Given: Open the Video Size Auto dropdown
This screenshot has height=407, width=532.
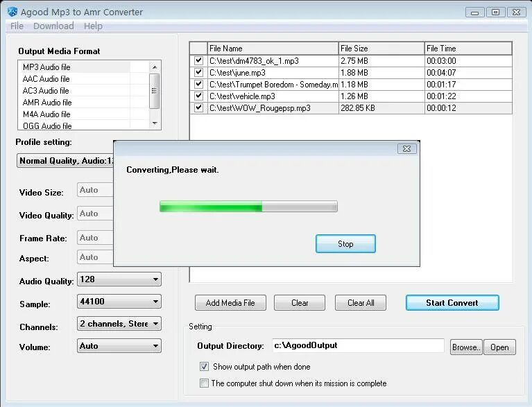Looking at the screenshot, I should coord(95,190).
